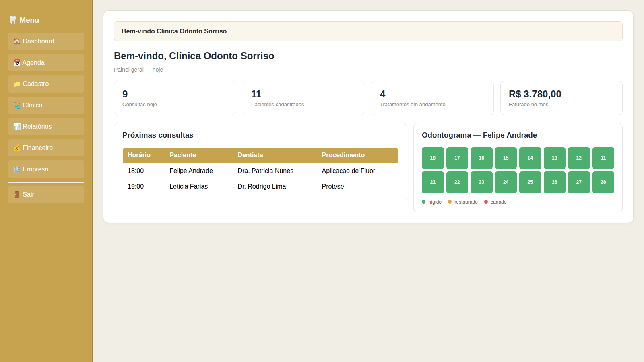Screen dimensions: 644x362
Task: Log out with the Sair button
Action: click(46, 195)
